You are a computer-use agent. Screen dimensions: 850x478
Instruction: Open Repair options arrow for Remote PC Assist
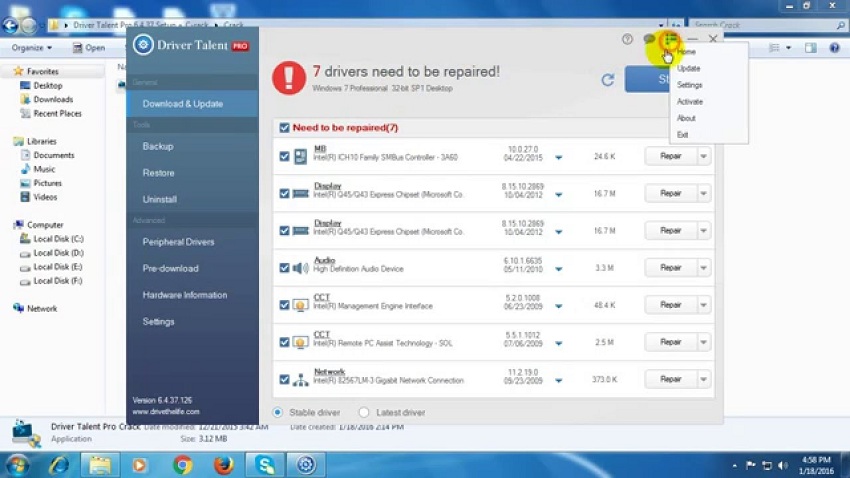pos(704,342)
